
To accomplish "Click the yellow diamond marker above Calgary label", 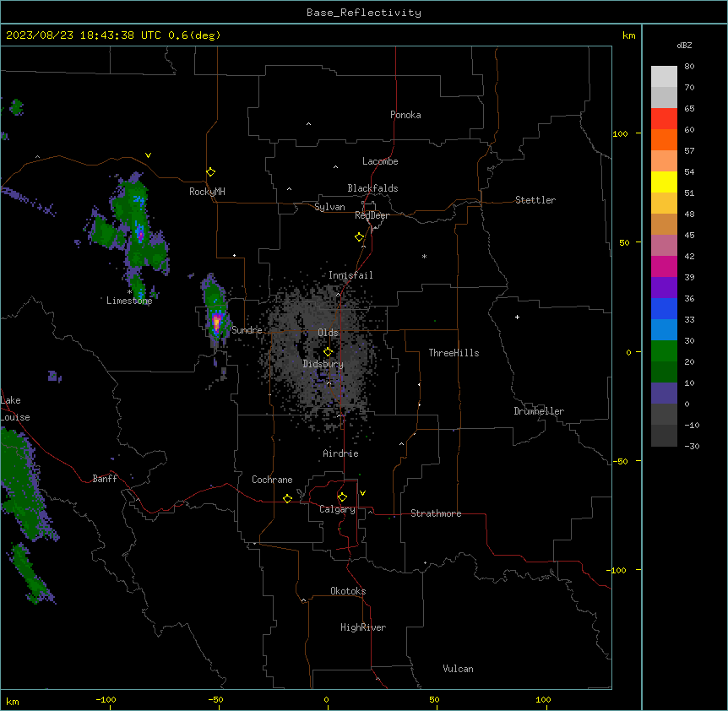I will pos(343,497).
